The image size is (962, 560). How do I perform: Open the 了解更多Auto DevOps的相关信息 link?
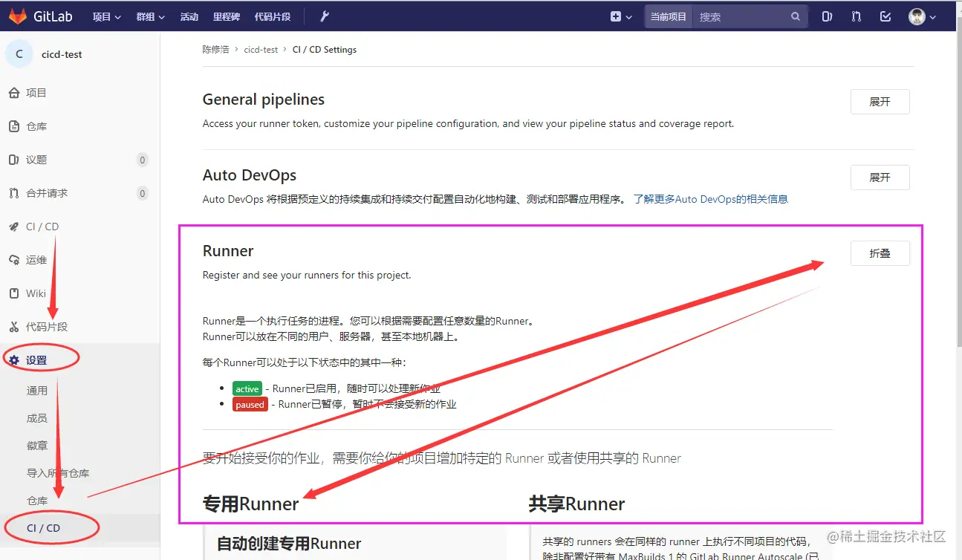710,199
